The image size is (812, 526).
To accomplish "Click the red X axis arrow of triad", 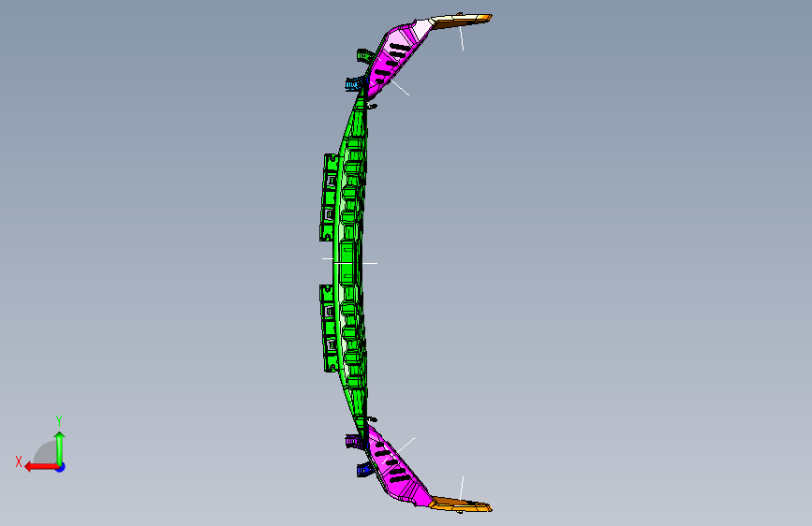I will [x=41, y=467].
